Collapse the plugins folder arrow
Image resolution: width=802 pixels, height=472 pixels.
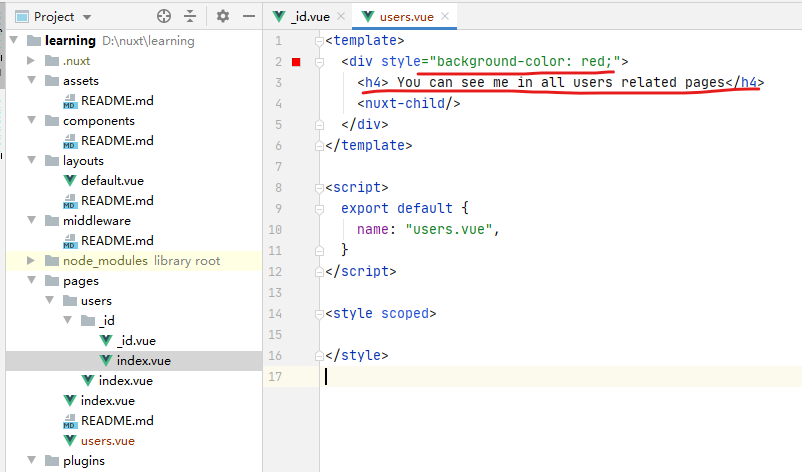[32, 460]
